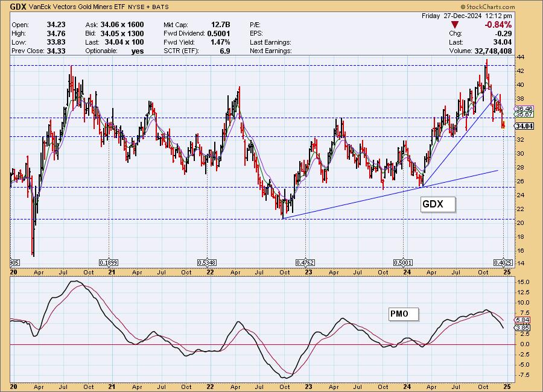Click the Optionable yes value
The height and width of the screenshot is (392, 543).
[138, 51]
